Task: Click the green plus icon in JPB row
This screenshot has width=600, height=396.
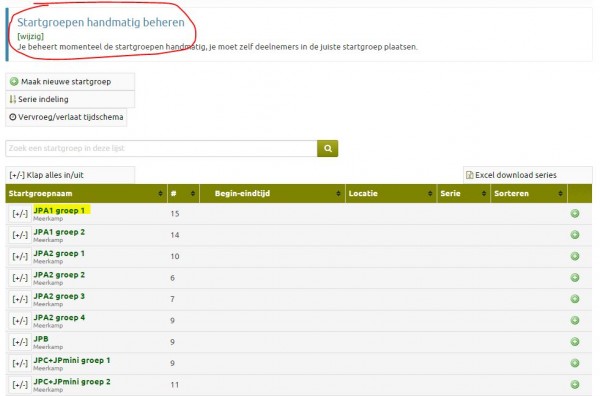Action: [x=575, y=342]
